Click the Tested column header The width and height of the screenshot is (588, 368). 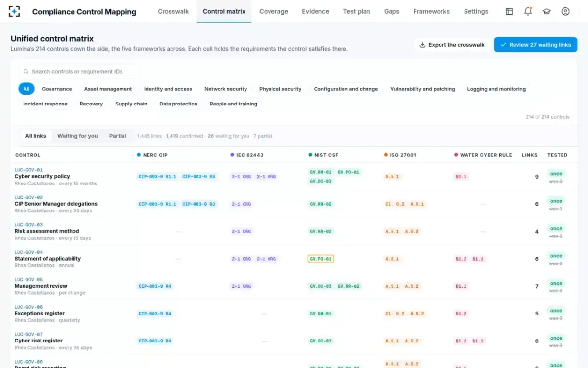coord(557,155)
